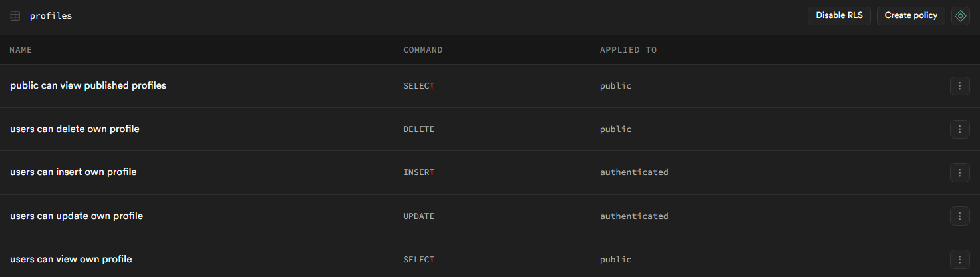Open options menu for delete own profile policy

click(x=959, y=129)
